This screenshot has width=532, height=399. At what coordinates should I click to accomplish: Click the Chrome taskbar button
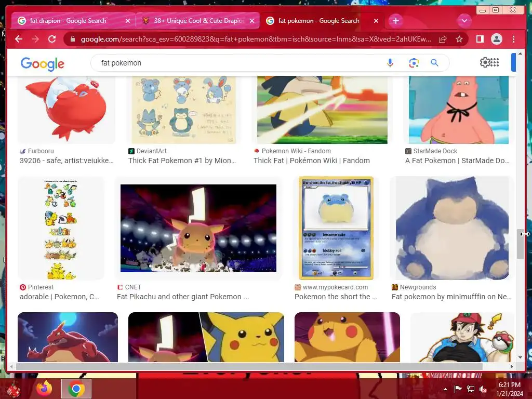coord(76,389)
